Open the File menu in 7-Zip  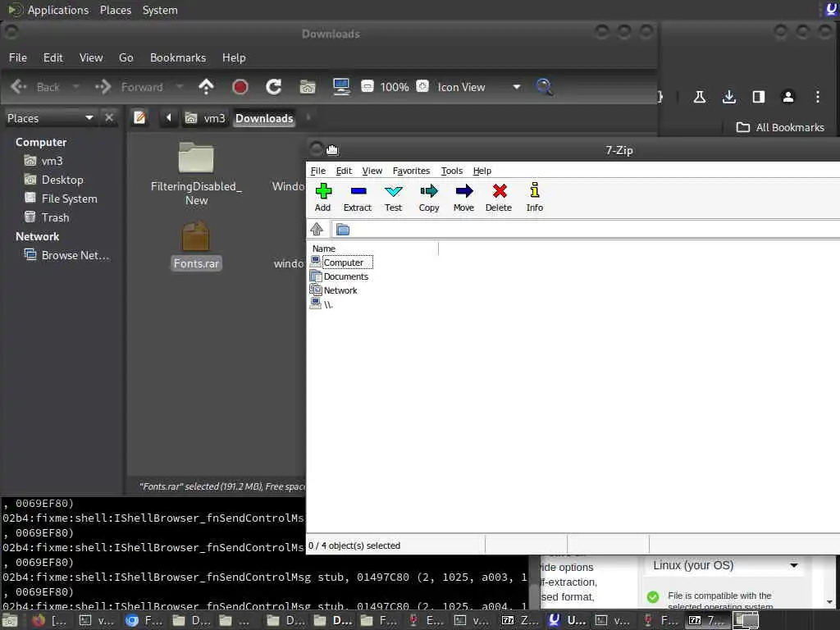pos(317,171)
